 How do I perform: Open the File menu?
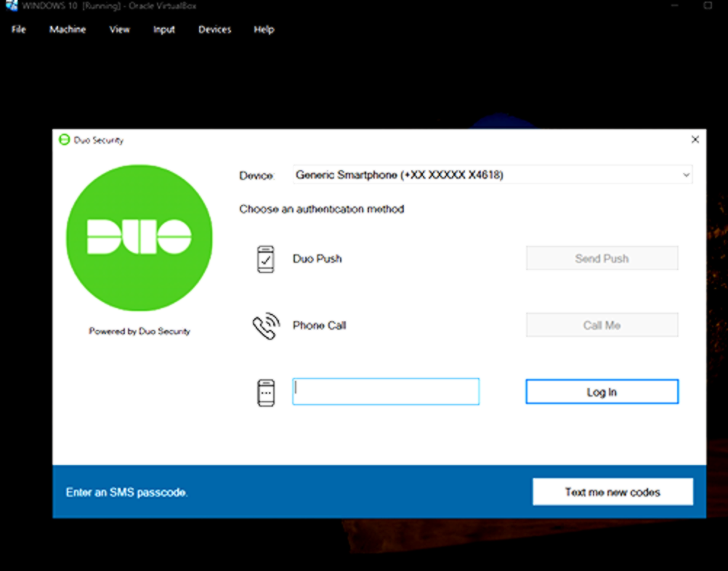click(x=19, y=29)
